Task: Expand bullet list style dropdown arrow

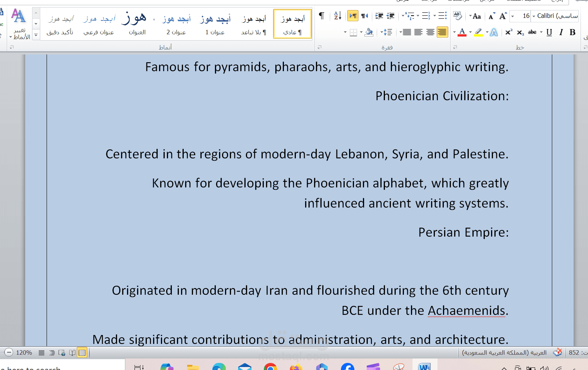Action: point(434,16)
